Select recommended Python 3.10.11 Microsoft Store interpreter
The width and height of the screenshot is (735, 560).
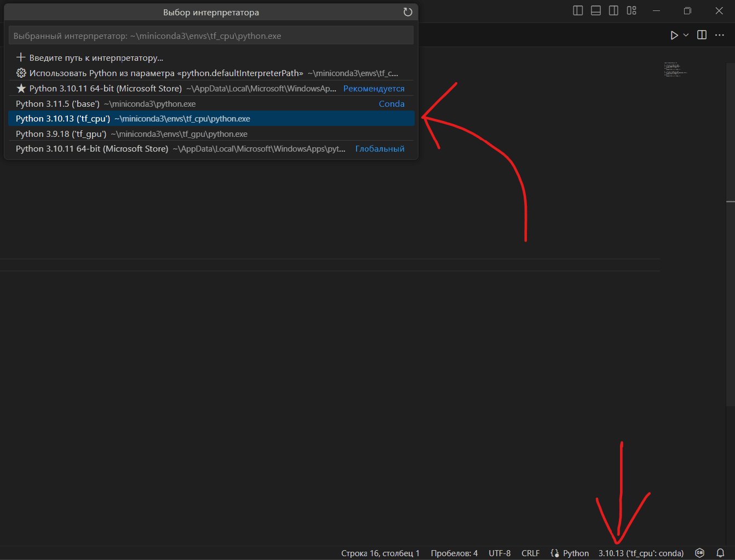pyautogui.click(x=211, y=88)
